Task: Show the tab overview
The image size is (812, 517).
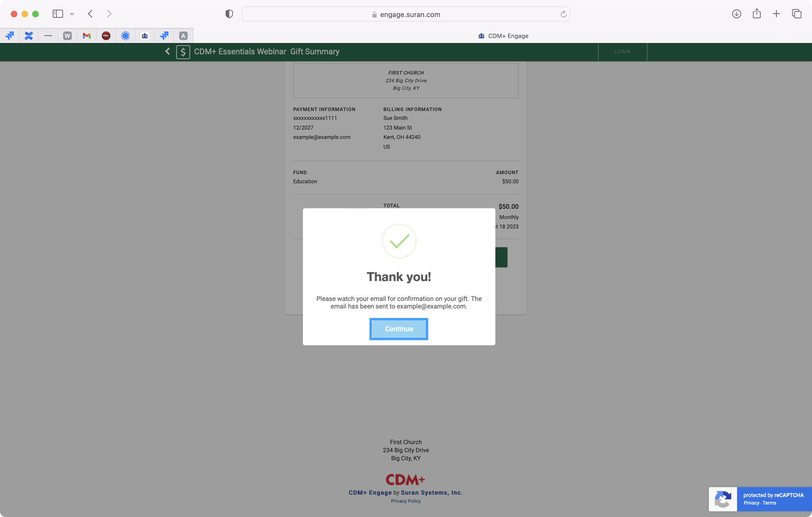Action: point(797,14)
